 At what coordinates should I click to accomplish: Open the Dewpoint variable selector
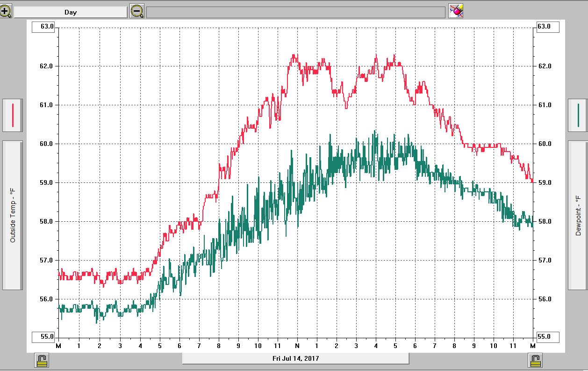pyautogui.click(x=578, y=215)
